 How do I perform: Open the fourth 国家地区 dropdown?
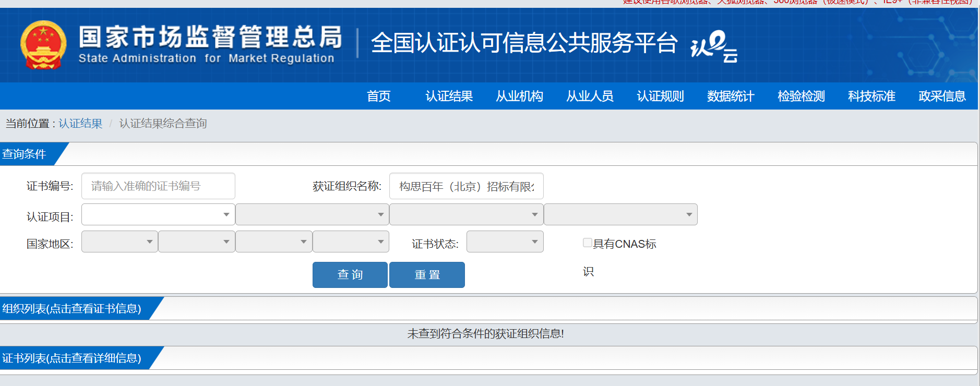point(351,242)
